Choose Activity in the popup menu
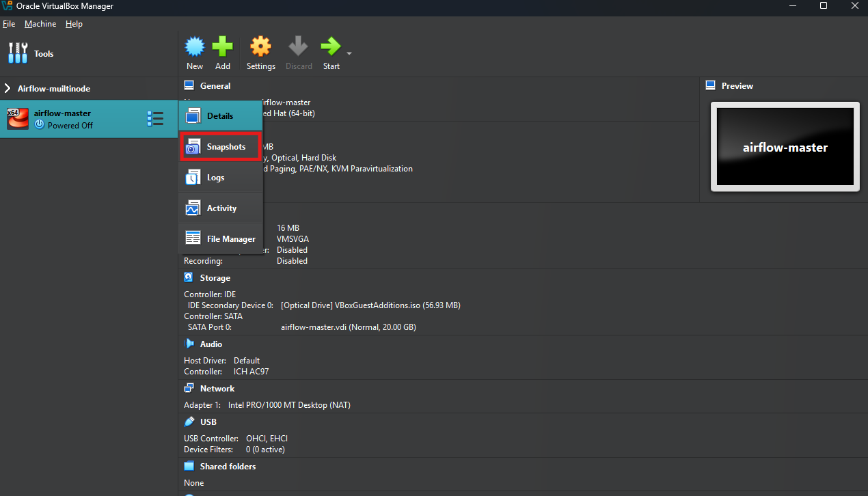This screenshot has width=868, height=496. (221, 208)
